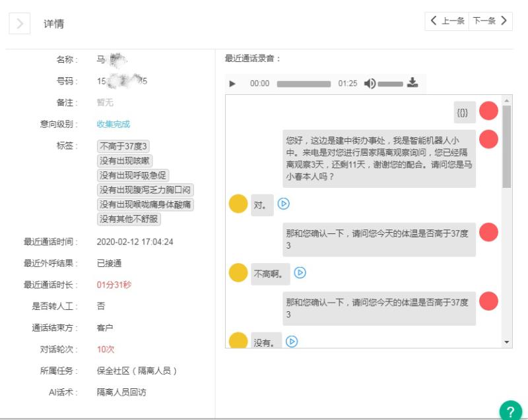528x420 pixels.
Task: Select the 不高于37度3 tag
Action: (x=124, y=146)
